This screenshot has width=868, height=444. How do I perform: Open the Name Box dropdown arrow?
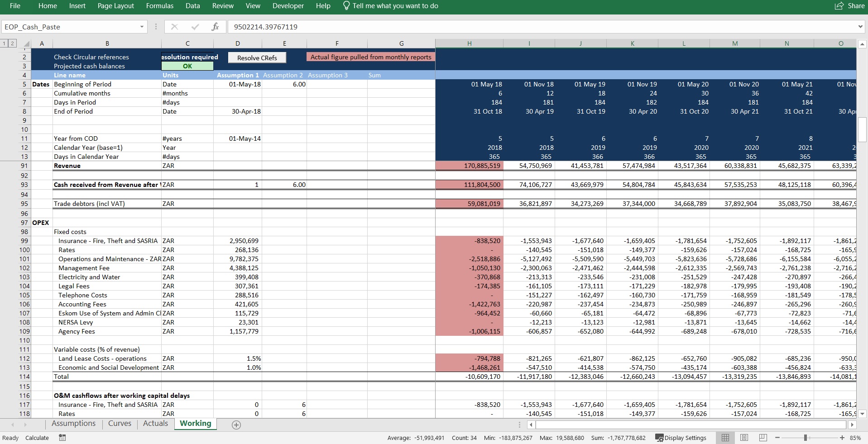tap(142, 27)
